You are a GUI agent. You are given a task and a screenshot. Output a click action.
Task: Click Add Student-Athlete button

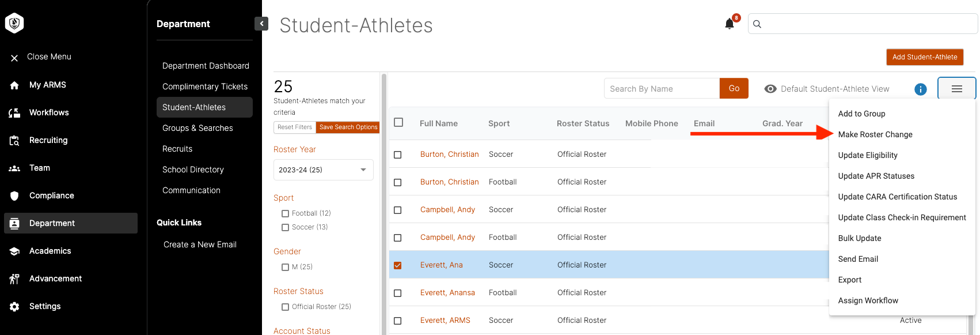pos(925,57)
